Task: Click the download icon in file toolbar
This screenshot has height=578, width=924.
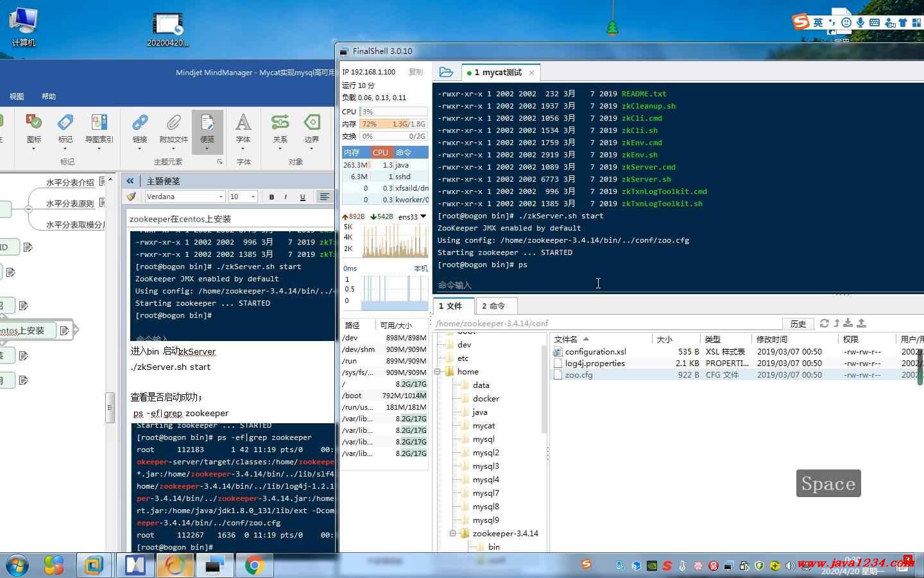Action: [x=848, y=323]
